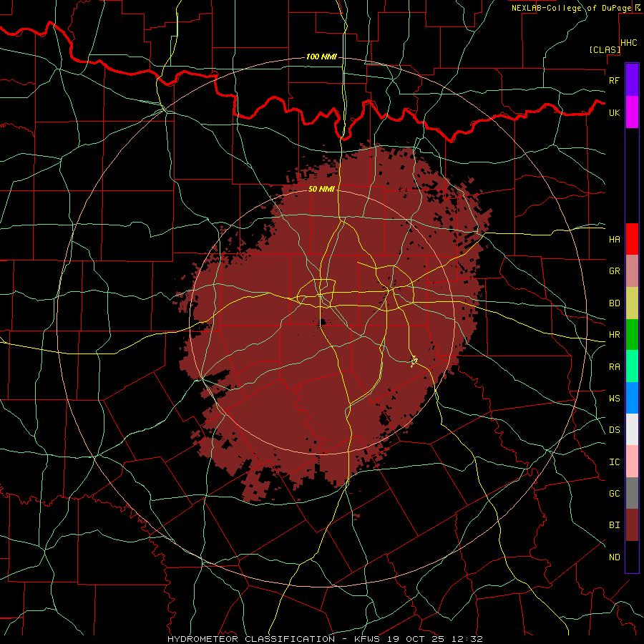Click the HYDROMETEOR CLASSIFICATION title text
Image resolution: width=644 pixels, height=644 pixels.
point(251,639)
